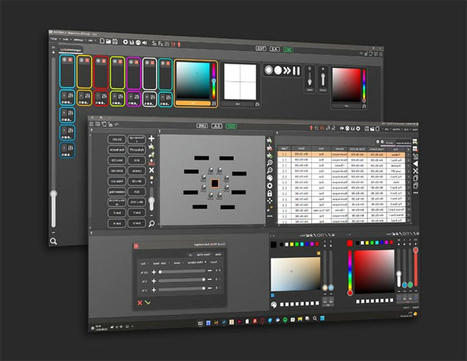
Task: Click the zoom in magnifier on the stage view toolbar
Action: (x=269, y=163)
